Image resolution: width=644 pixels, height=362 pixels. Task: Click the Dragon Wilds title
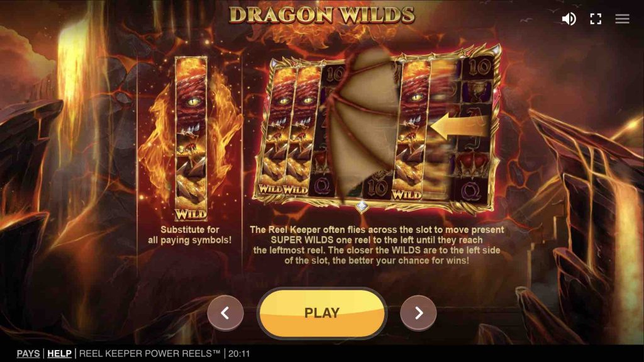[x=321, y=15]
